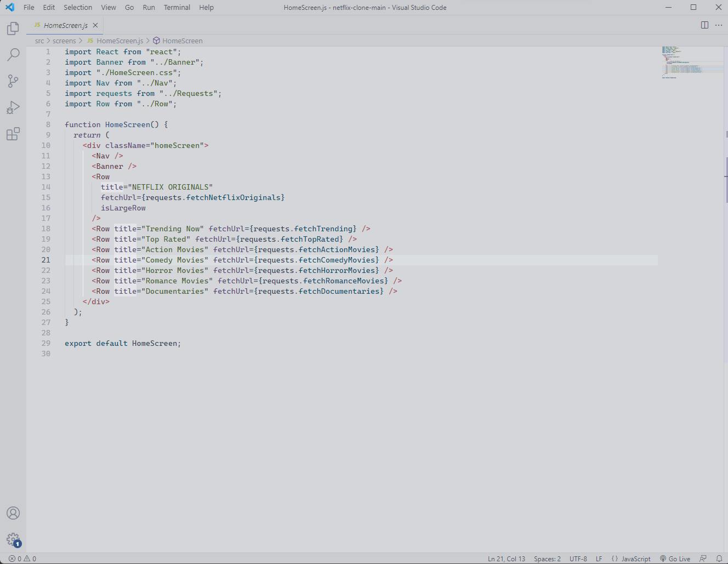Viewport: 728px width, 564px height.
Task: Open the Extensions view
Action: coord(13,134)
